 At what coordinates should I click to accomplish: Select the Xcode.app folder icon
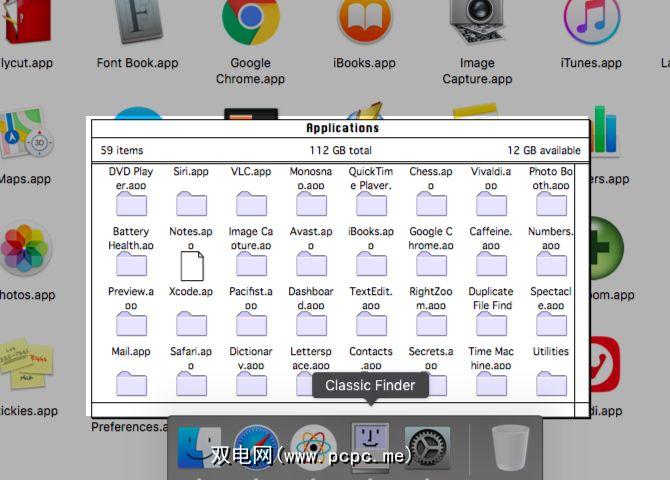coord(191,324)
